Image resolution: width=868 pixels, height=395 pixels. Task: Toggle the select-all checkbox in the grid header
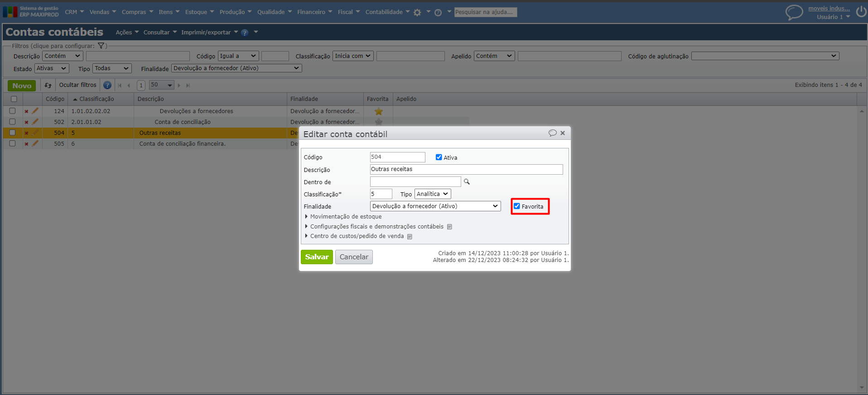pyautogui.click(x=14, y=99)
